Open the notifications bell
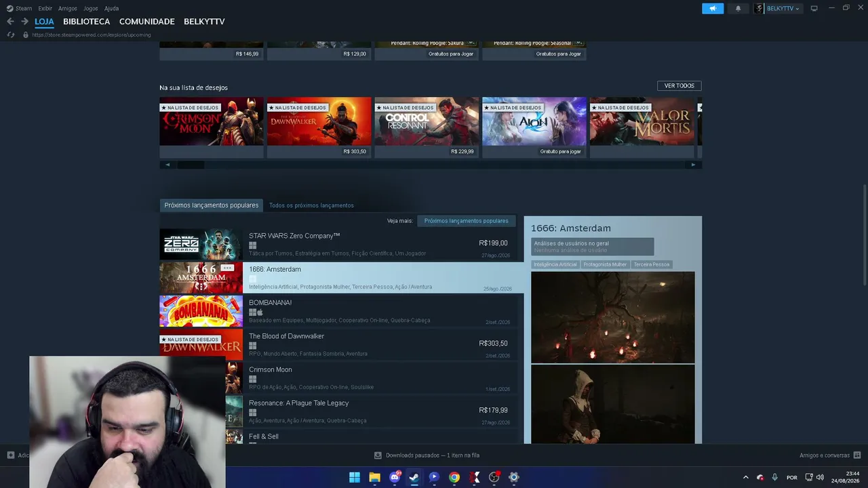The height and width of the screenshot is (488, 868). 738,8
